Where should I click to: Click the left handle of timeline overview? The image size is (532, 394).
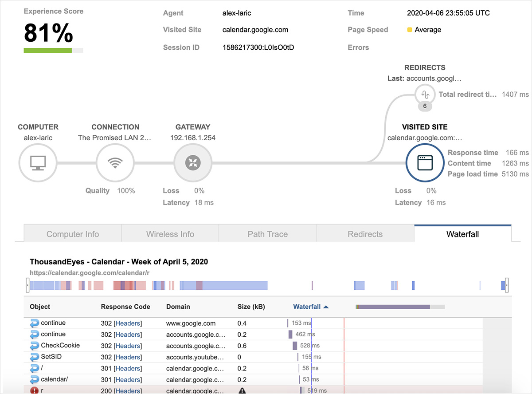tap(27, 285)
